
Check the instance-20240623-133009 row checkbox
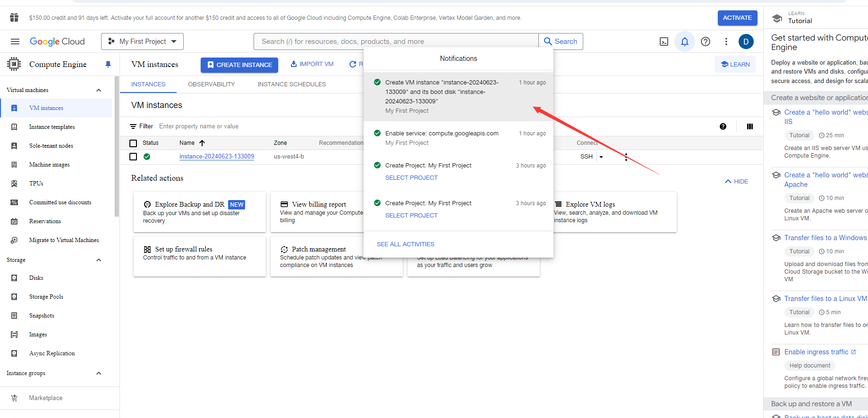tap(133, 157)
